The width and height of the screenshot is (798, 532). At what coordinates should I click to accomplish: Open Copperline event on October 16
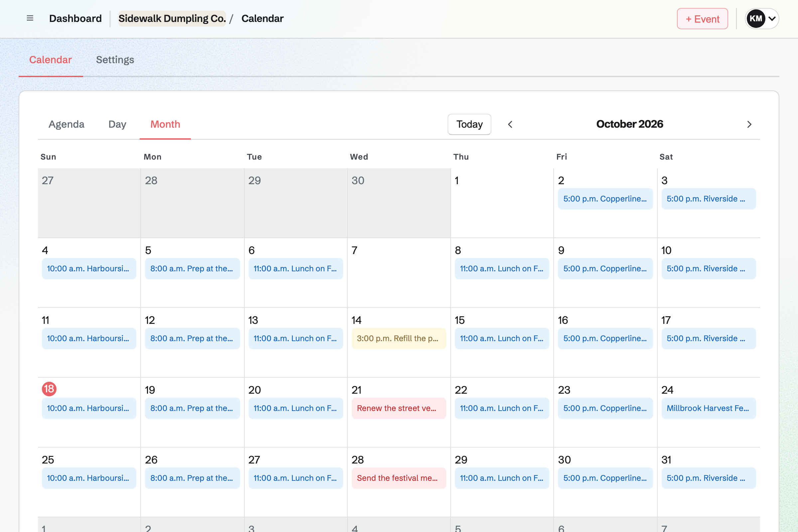[605, 338]
